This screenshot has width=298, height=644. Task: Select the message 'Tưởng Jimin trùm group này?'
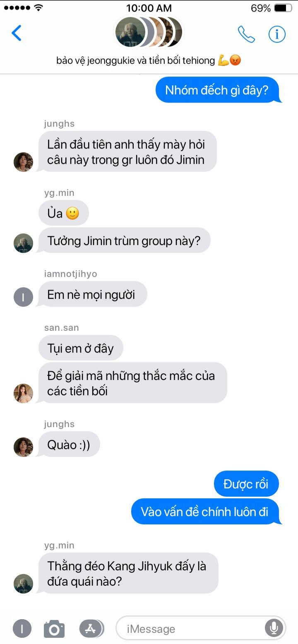tap(124, 240)
